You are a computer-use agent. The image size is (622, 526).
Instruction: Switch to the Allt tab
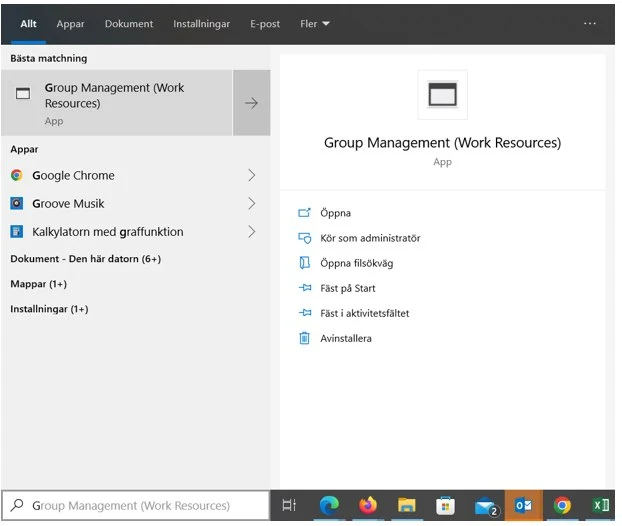28,24
